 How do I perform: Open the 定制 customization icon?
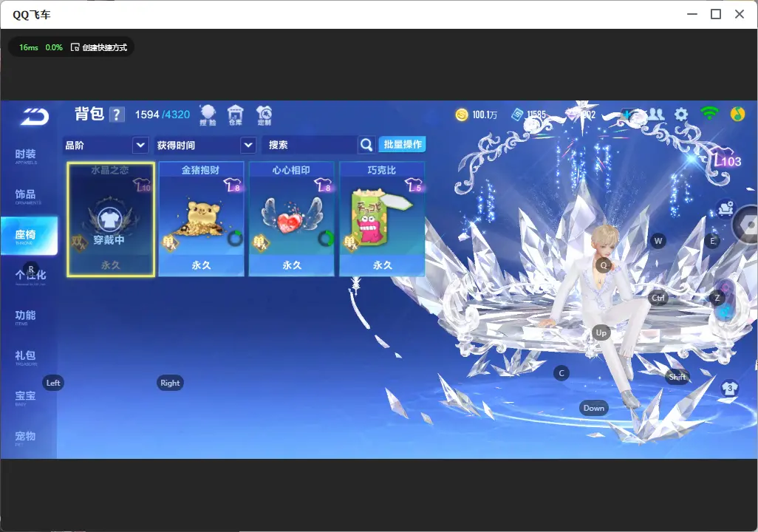(x=264, y=115)
